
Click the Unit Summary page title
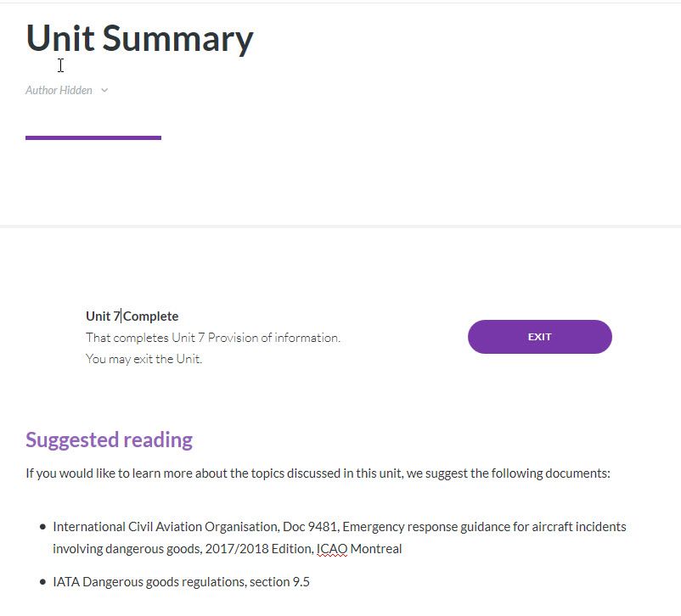tap(139, 38)
